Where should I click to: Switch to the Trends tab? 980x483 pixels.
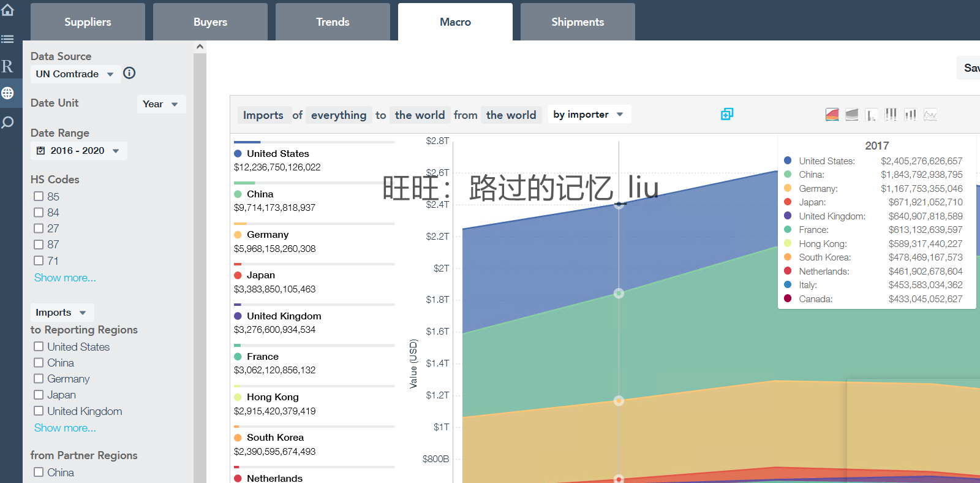point(333,22)
